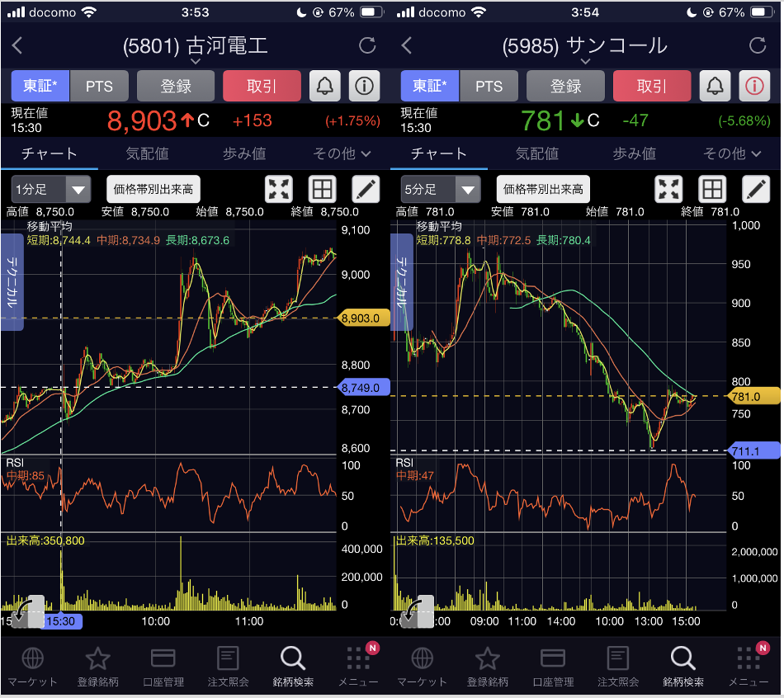This screenshot has height=698, width=784.
Task: Open マーケット in right screen bottom bar
Action: [x=423, y=667]
